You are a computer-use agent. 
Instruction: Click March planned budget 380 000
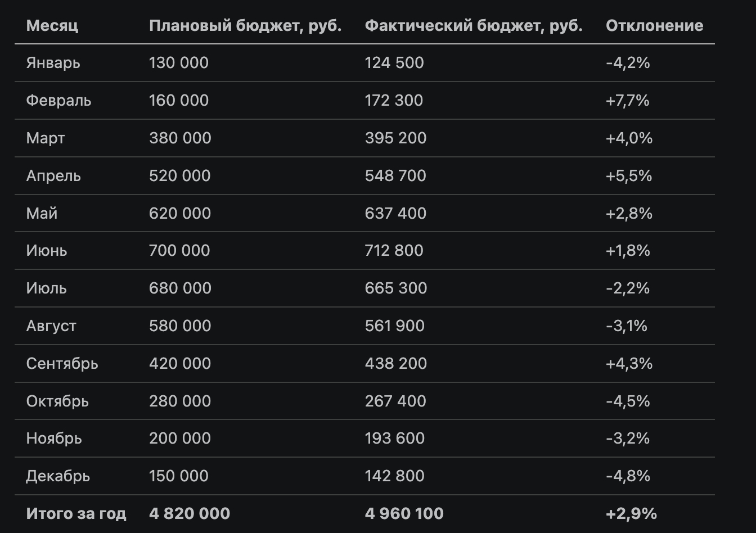pos(180,138)
